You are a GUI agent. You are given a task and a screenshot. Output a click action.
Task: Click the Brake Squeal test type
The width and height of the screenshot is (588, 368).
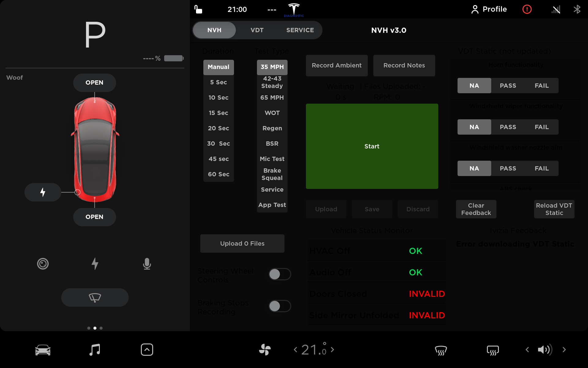[272, 174]
